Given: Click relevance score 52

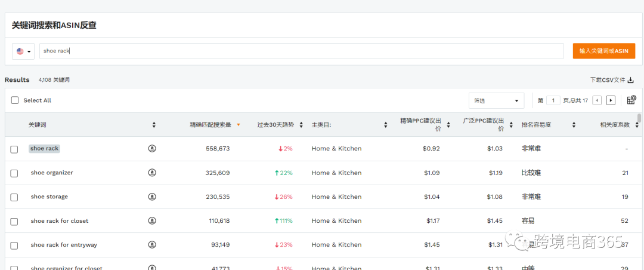Looking at the screenshot, I should (x=624, y=221).
